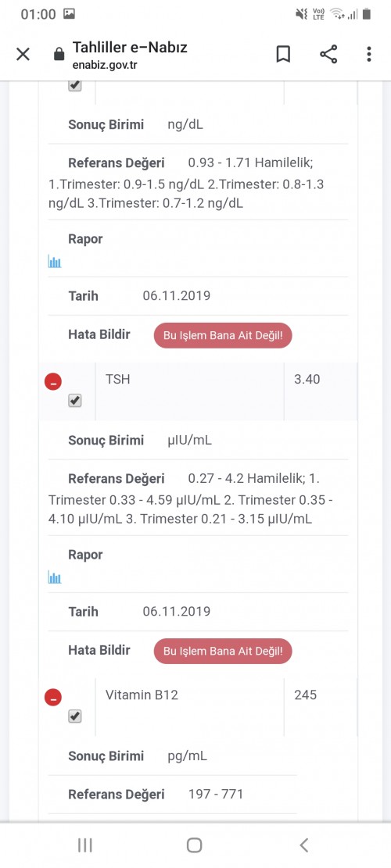Tap the bookmark icon in top bar
The image size is (391, 868).
[x=283, y=54]
